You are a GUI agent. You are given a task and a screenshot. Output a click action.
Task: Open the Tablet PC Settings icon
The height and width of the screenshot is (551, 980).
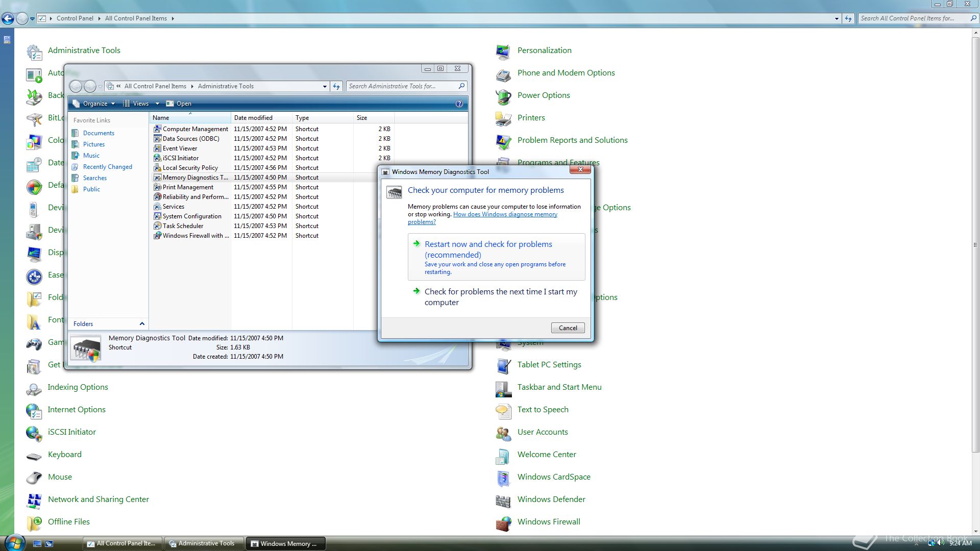(x=503, y=366)
